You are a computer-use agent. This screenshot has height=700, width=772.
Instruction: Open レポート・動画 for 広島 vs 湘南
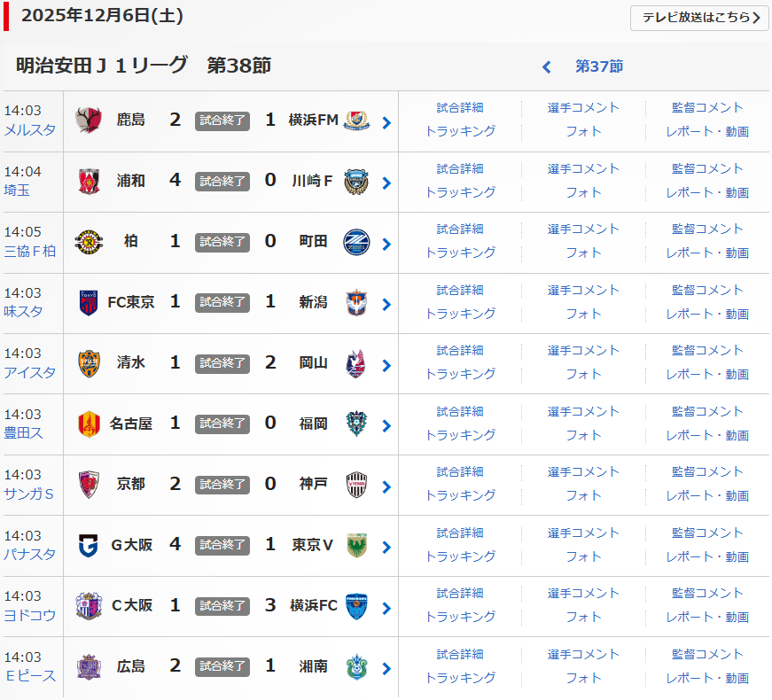coord(707,678)
